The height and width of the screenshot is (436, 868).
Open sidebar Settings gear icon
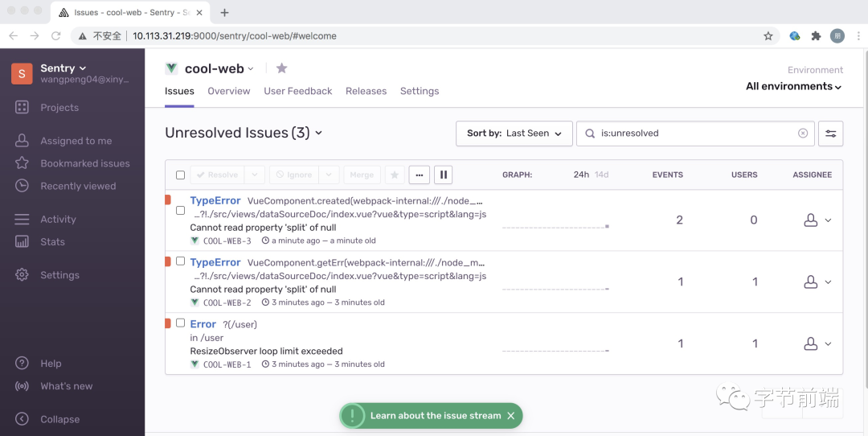(x=22, y=275)
